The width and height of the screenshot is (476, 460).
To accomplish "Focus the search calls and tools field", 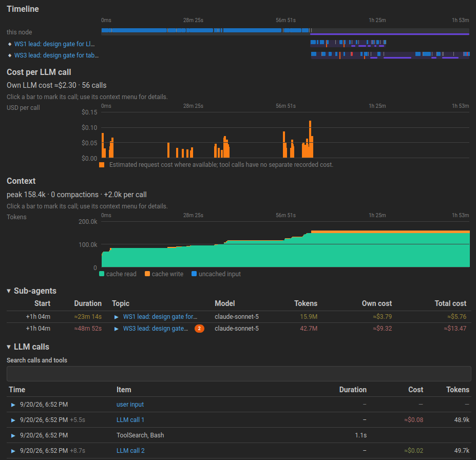I will pyautogui.click(x=239, y=374).
